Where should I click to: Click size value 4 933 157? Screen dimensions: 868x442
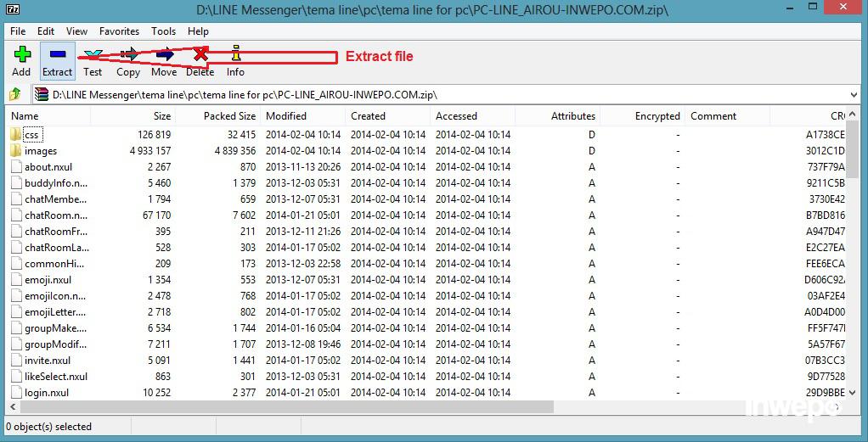[150, 150]
